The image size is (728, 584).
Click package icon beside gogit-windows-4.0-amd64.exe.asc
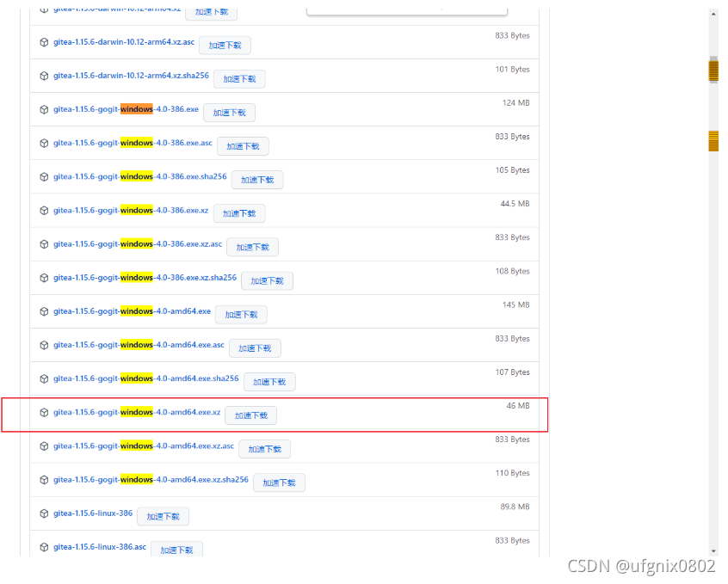(x=44, y=346)
